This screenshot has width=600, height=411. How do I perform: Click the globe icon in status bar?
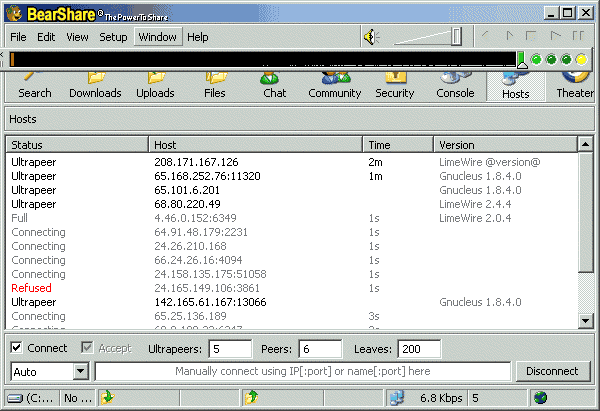pos(540,398)
